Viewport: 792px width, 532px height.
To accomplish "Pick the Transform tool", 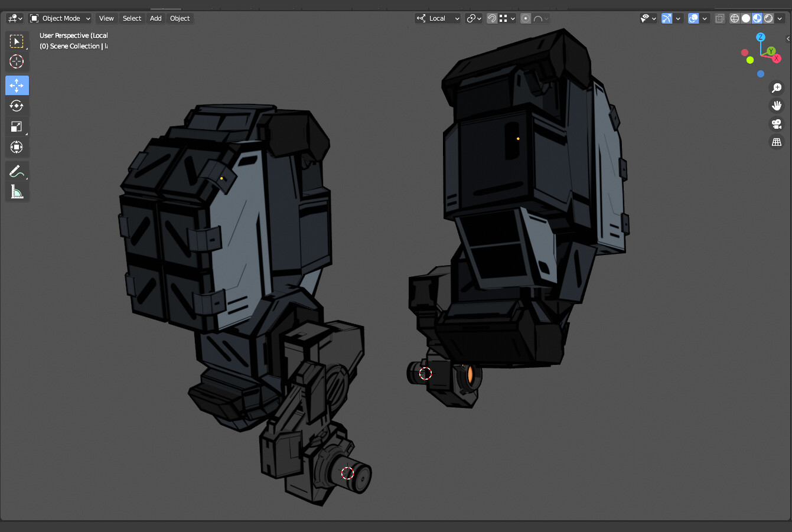I will click(x=17, y=147).
